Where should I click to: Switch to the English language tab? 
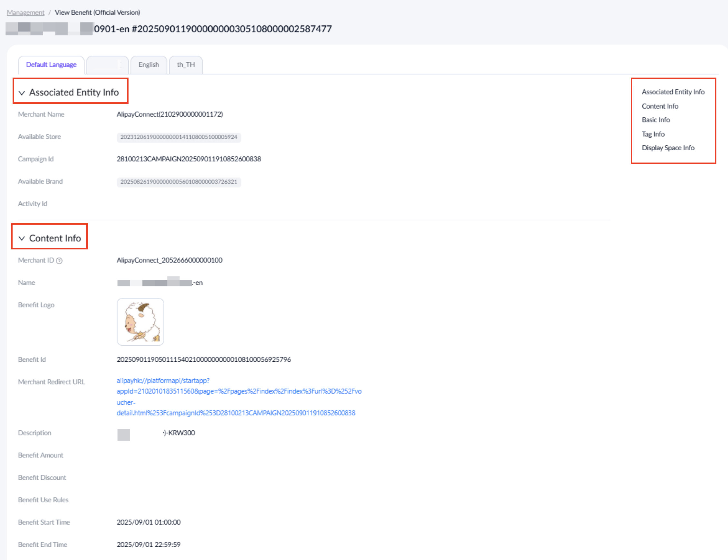tap(149, 65)
